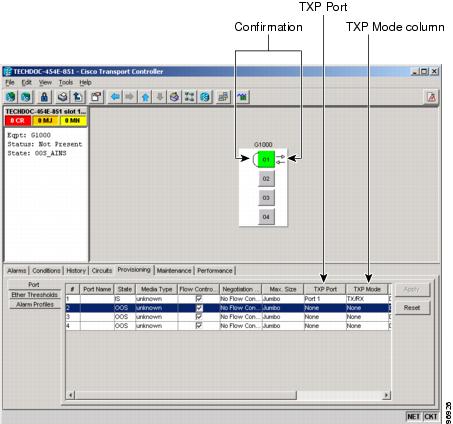Click the Apply button
This screenshot has height=424, width=453.
tap(412, 289)
